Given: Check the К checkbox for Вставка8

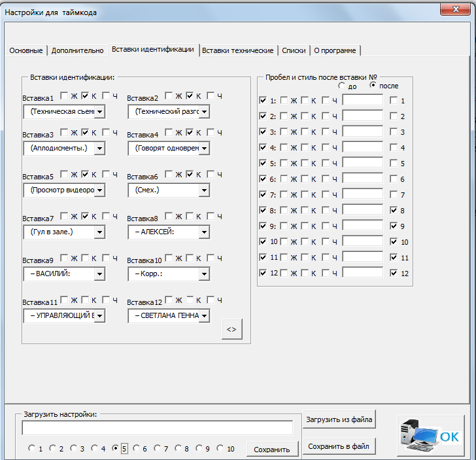Looking at the screenshot, I should coord(190,217).
